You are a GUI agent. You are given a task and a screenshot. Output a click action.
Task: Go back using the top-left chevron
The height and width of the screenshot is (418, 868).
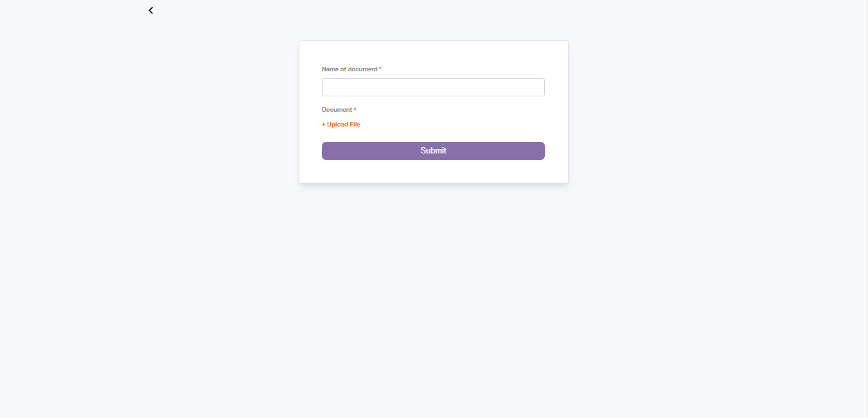pos(150,10)
